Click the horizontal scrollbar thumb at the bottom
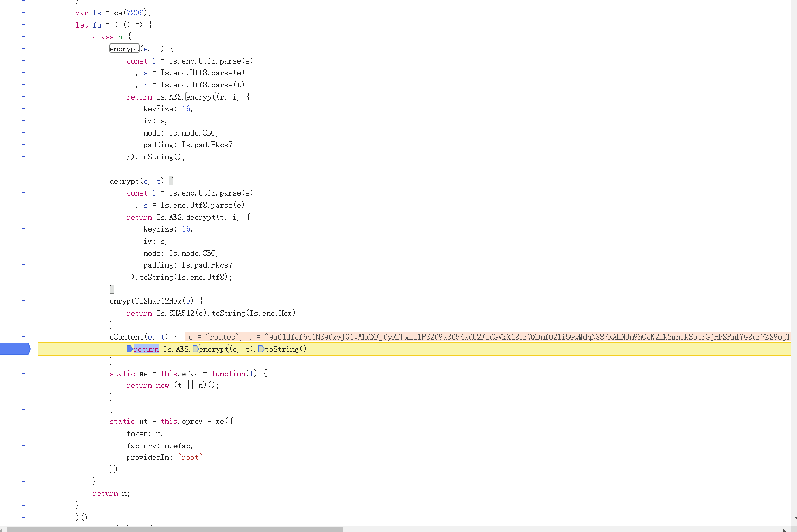 coord(175,529)
